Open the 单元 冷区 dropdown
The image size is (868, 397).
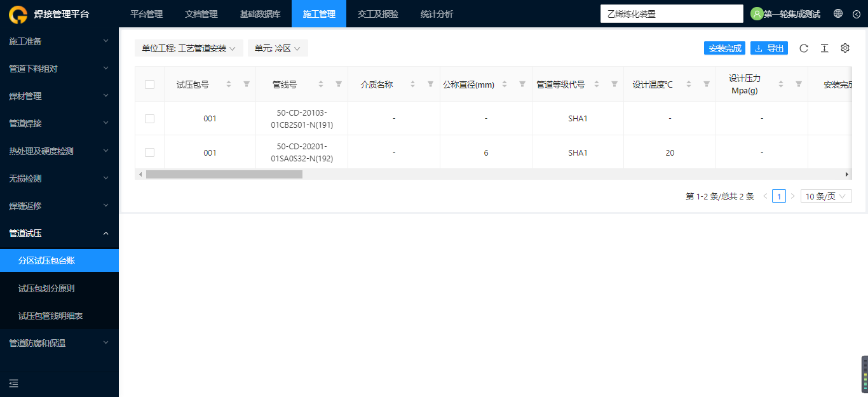278,48
